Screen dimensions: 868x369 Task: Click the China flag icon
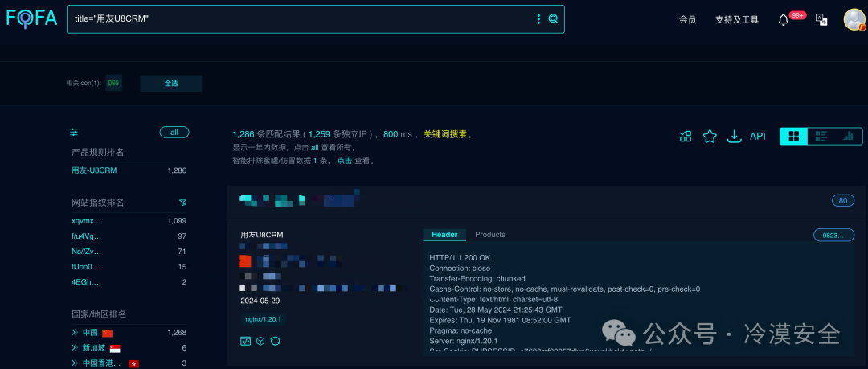(108, 333)
